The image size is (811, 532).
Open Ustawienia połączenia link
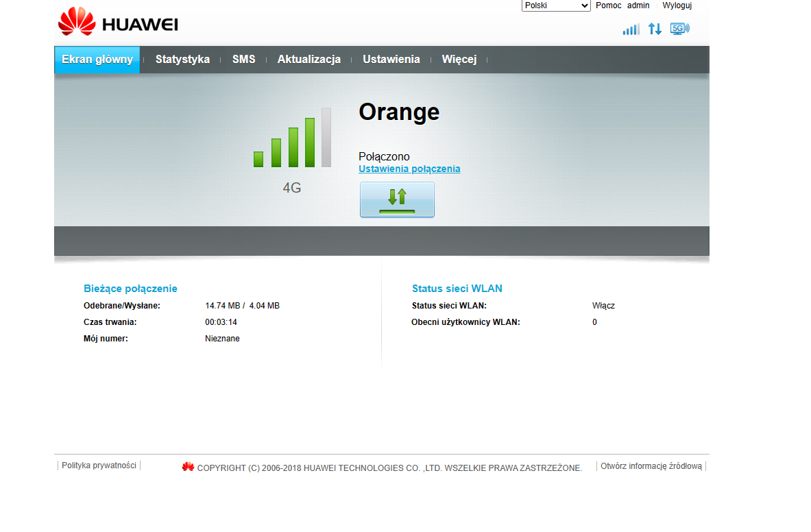409,169
